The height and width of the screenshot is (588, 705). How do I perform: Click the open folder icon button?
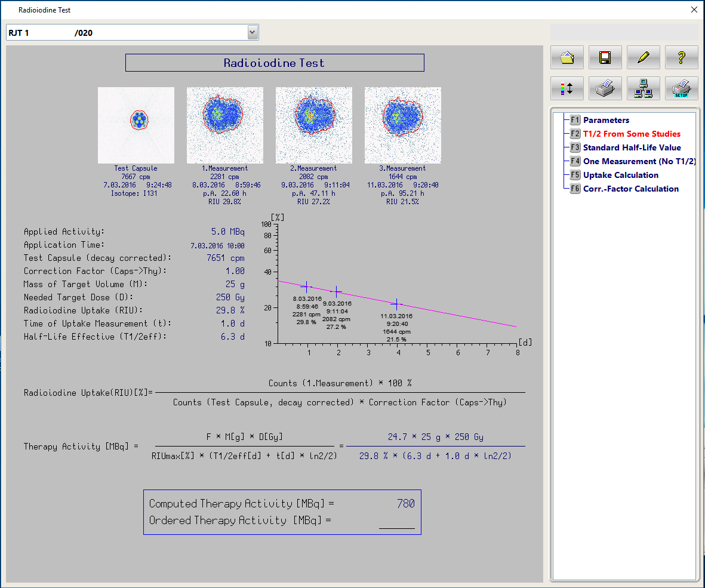pos(567,57)
